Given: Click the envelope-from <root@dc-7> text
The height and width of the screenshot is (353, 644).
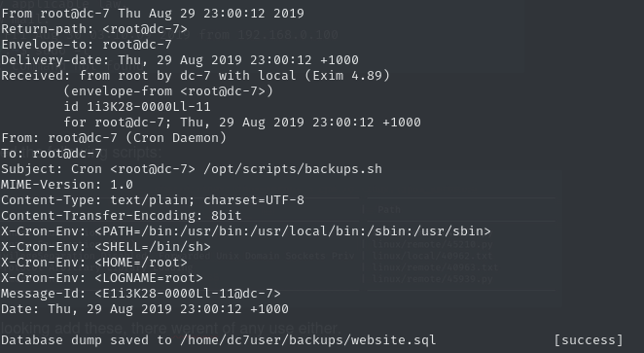Looking at the screenshot, I should click(168, 91).
